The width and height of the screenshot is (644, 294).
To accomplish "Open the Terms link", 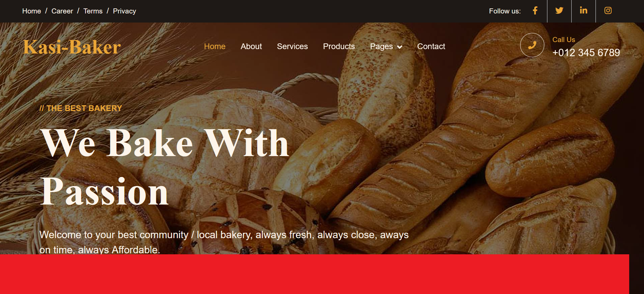I will (93, 11).
